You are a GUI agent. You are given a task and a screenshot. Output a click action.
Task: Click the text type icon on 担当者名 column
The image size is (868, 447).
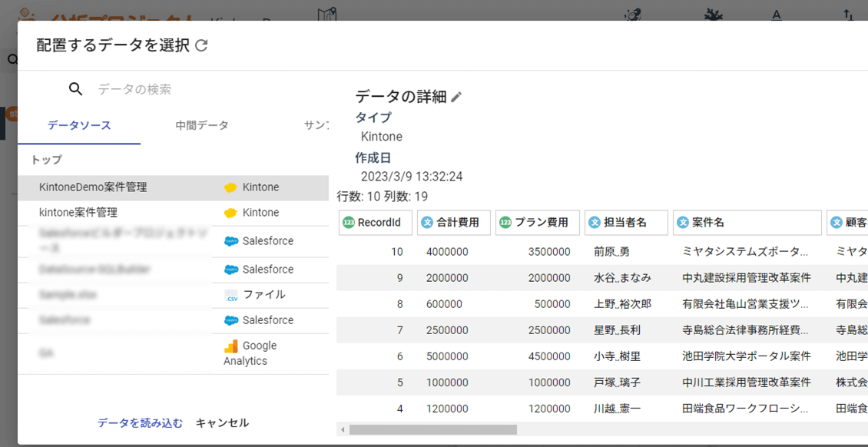(594, 223)
